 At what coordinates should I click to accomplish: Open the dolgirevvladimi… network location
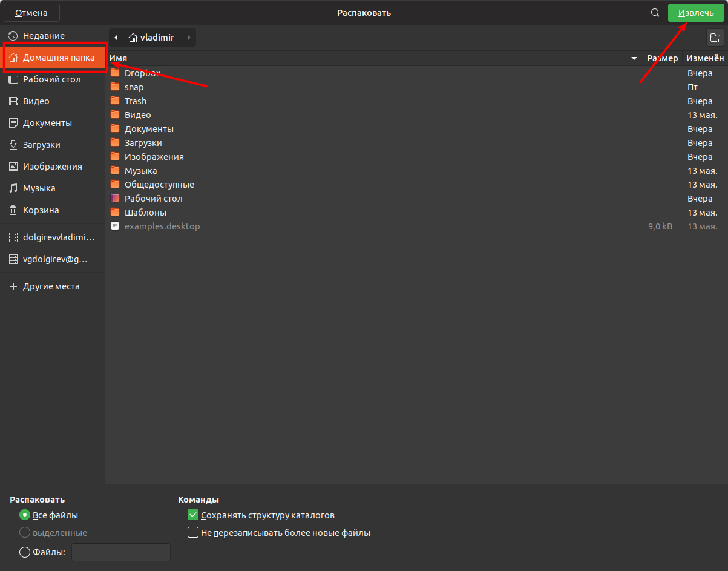coord(52,237)
